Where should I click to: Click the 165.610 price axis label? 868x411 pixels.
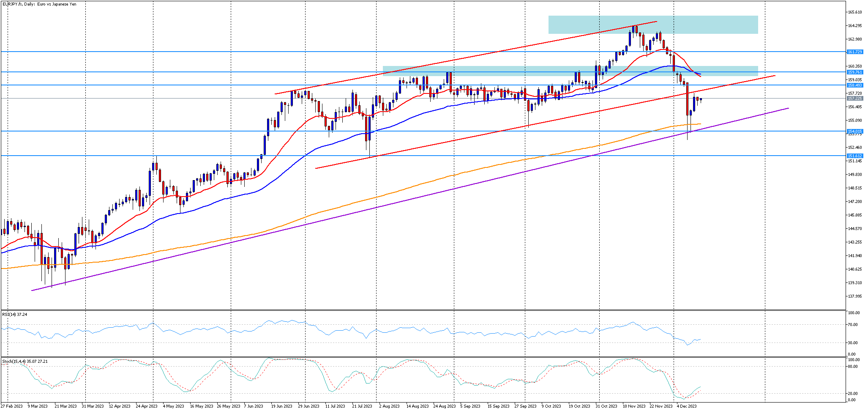coord(855,12)
